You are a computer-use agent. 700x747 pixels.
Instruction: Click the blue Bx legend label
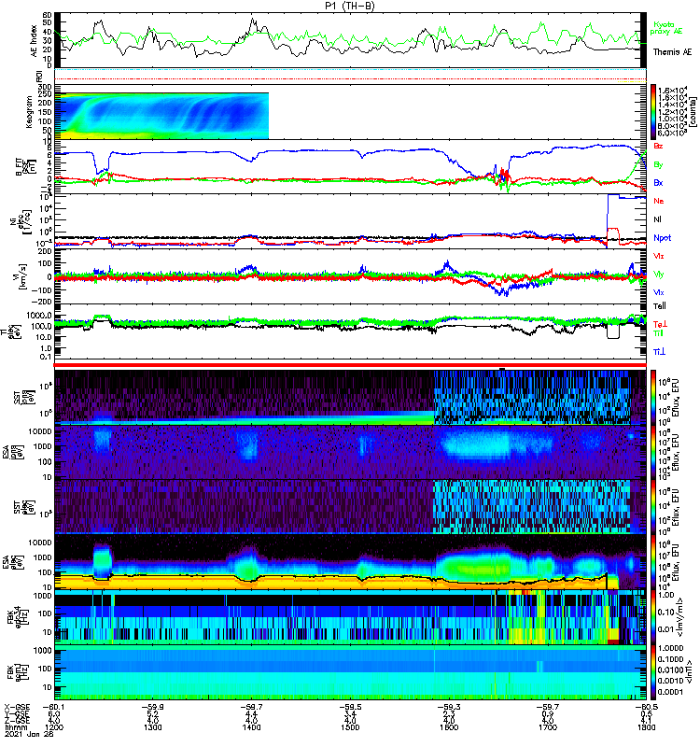[x=658, y=183]
